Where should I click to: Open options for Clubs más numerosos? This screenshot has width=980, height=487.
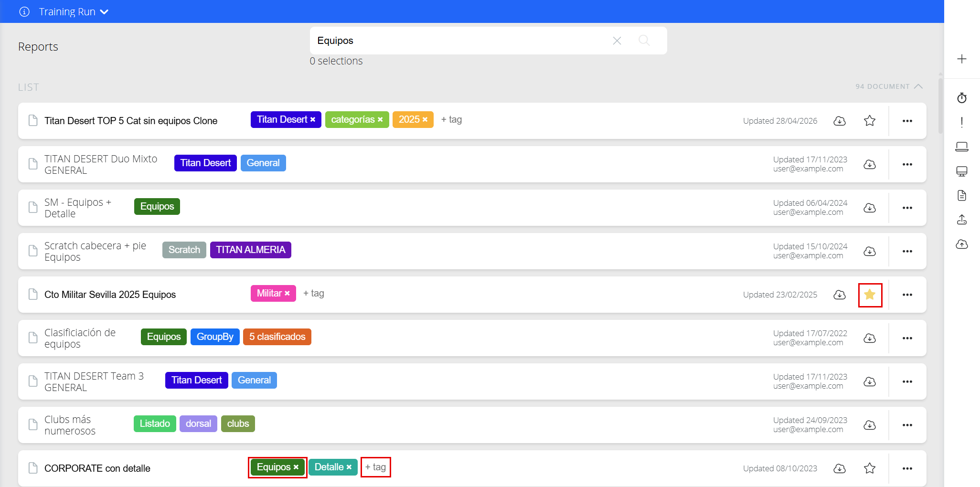click(907, 425)
